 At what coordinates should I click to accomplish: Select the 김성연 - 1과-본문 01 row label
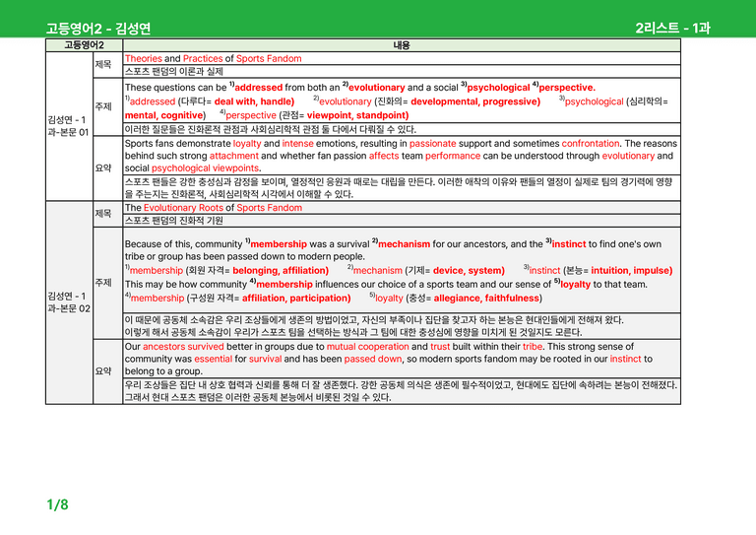(69, 126)
